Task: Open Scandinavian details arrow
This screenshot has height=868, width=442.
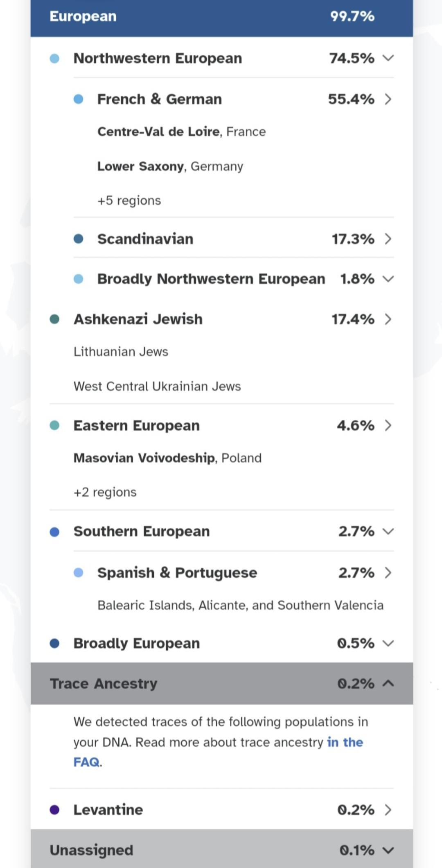Action: (x=388, y=239)
